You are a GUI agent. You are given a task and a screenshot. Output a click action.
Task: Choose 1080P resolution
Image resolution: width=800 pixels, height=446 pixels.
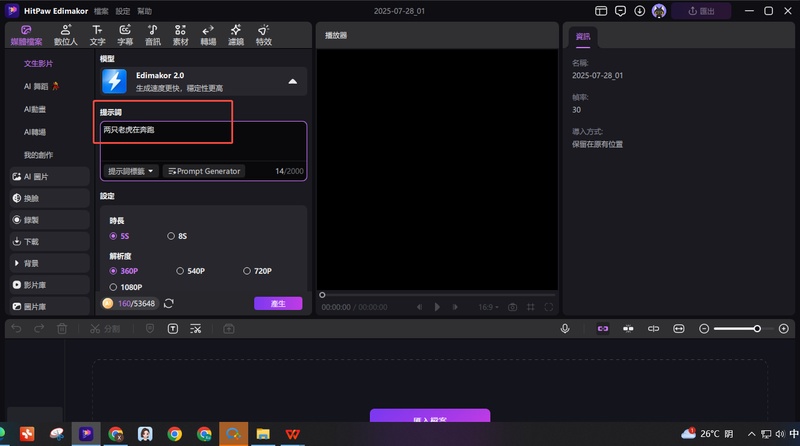tap(126, 287)
